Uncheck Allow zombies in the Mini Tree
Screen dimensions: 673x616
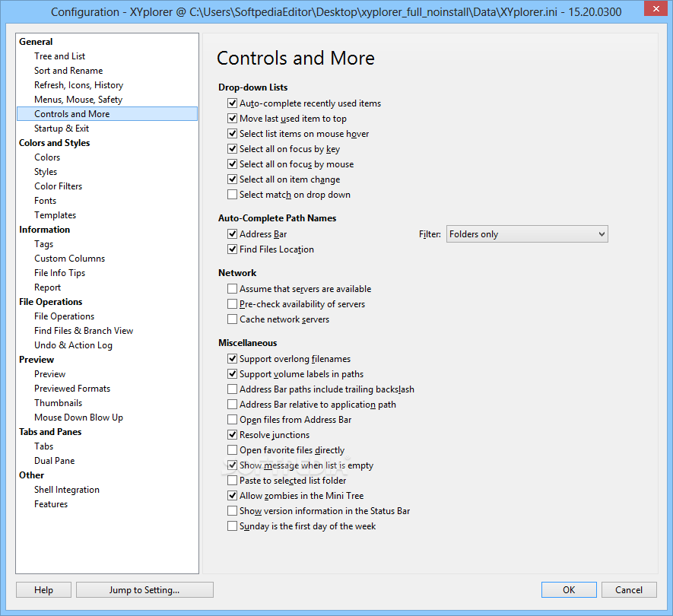point(232,496)
